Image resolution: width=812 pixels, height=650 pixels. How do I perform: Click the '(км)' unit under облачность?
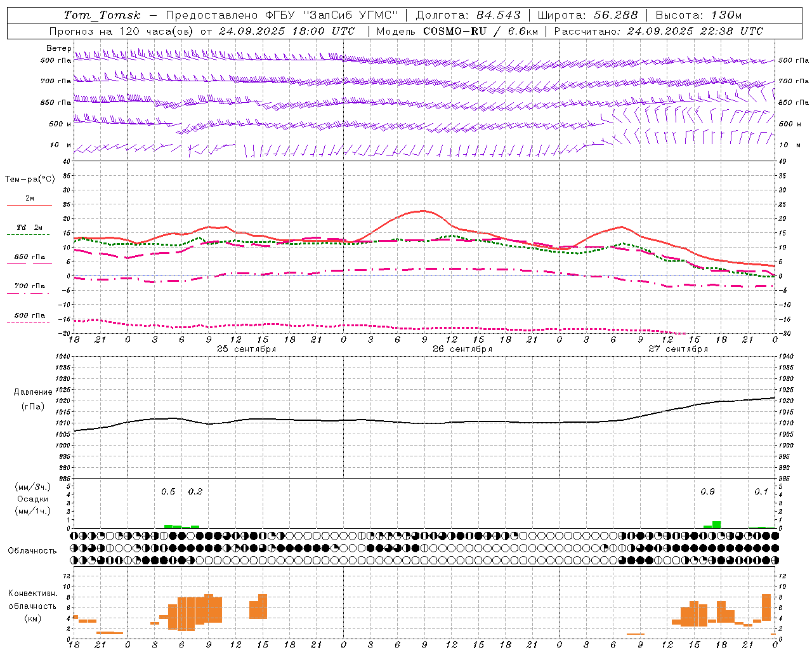(x=32, y=619)
